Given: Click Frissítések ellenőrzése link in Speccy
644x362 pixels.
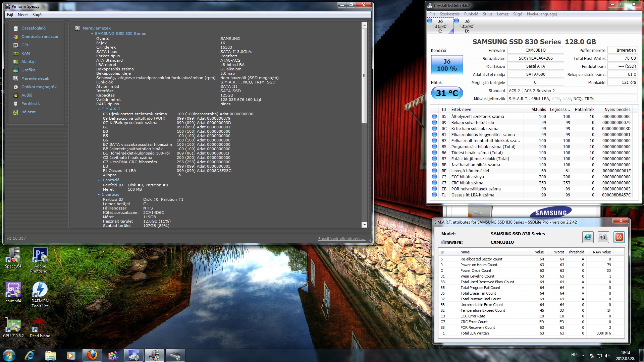Looking at the screenshot, I should coord(342,239).
